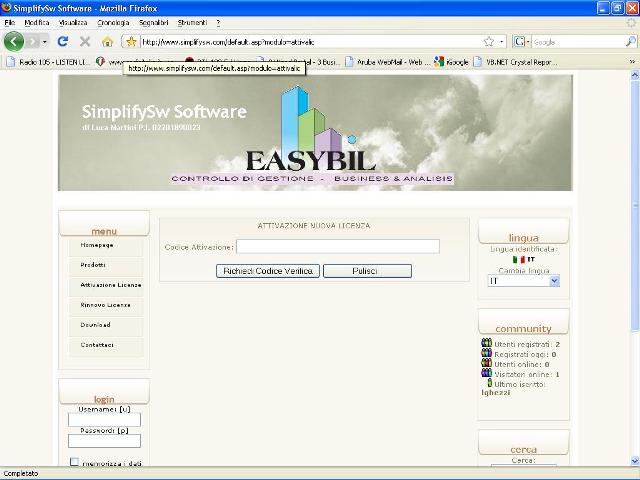The image size is (640, 480).
Task: Click the Italian flag icon
Action: coord(518,259)
